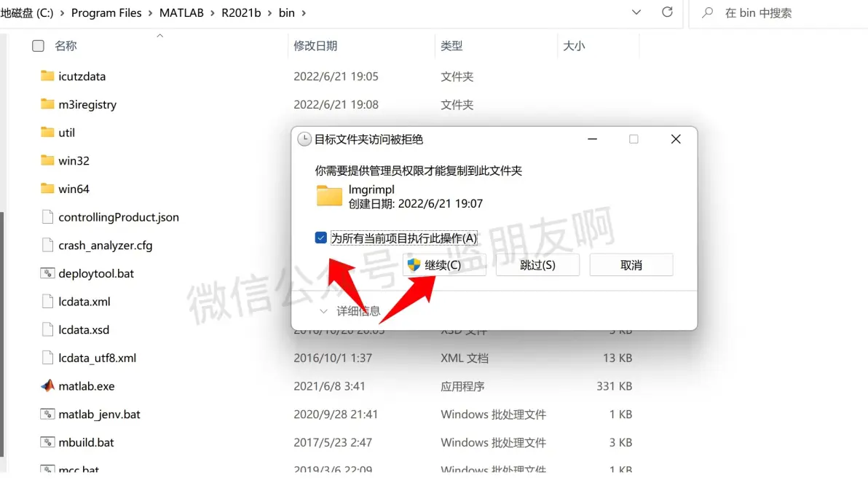Click the search magnifier icon
The height and width of the screenshot is (486, 868).
coord(708,12)
